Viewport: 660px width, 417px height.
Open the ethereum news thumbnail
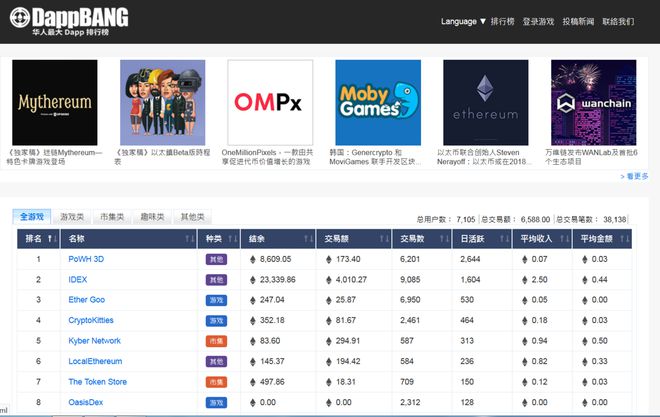coord(486,102)
